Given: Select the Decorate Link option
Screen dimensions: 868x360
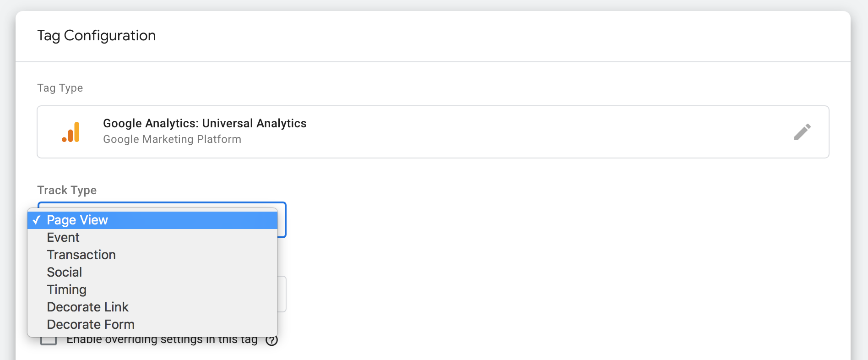Looking at the screenshot, I should tap(152, 307).
